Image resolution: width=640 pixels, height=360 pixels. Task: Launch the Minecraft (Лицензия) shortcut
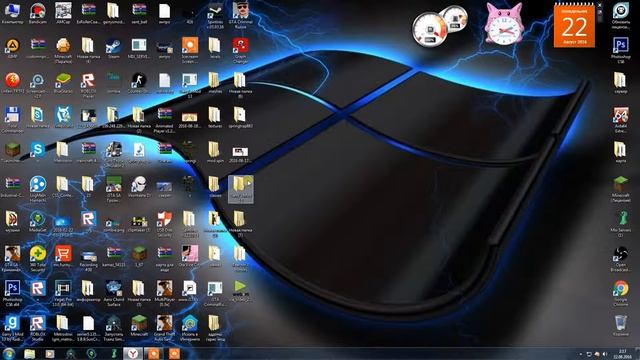621,189
